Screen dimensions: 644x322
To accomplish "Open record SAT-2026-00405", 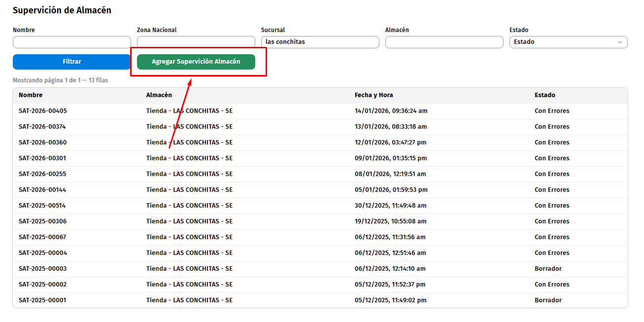I will tap(43, 111).
